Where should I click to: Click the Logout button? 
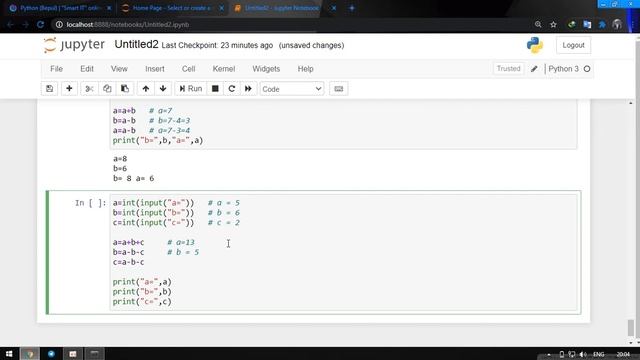point(573,45)
